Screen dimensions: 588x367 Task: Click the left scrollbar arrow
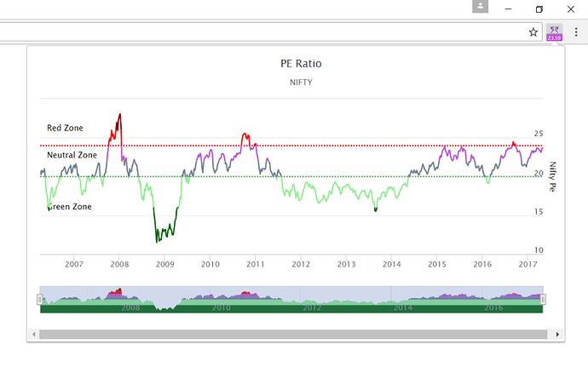click(34, 335)
